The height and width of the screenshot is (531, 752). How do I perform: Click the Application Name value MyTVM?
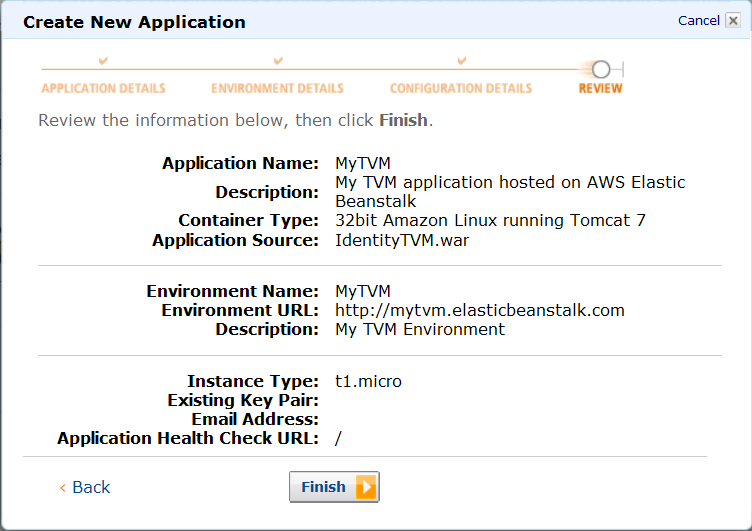pos(363,163)
